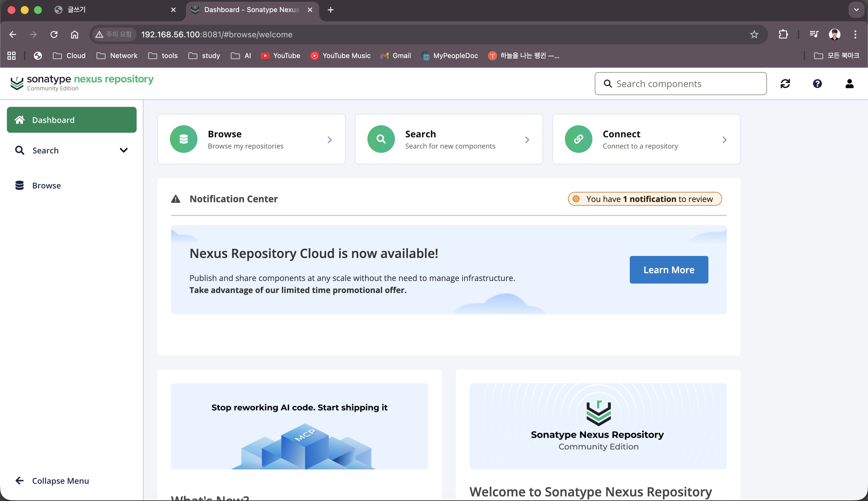Click the Dashboard home icon in sidebar
Viewport: 868px width, 501px height.
[20, 120]
